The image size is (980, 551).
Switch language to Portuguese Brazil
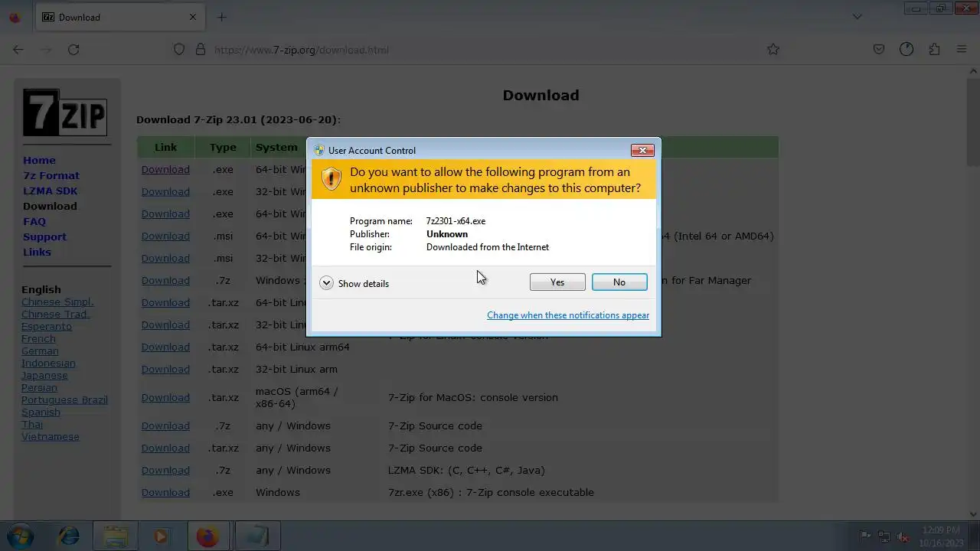(x=64, y=399)
